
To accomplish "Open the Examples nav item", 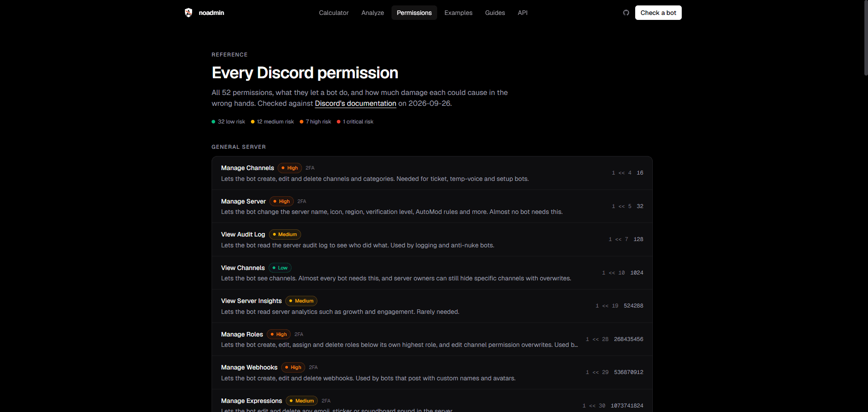I will (x=458, y=13).
